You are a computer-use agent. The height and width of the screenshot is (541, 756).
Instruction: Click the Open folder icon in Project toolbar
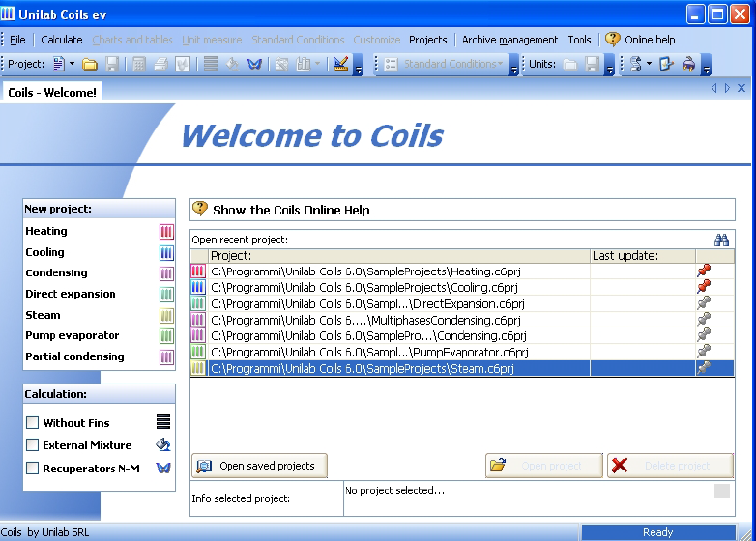(x=90, y=65)
